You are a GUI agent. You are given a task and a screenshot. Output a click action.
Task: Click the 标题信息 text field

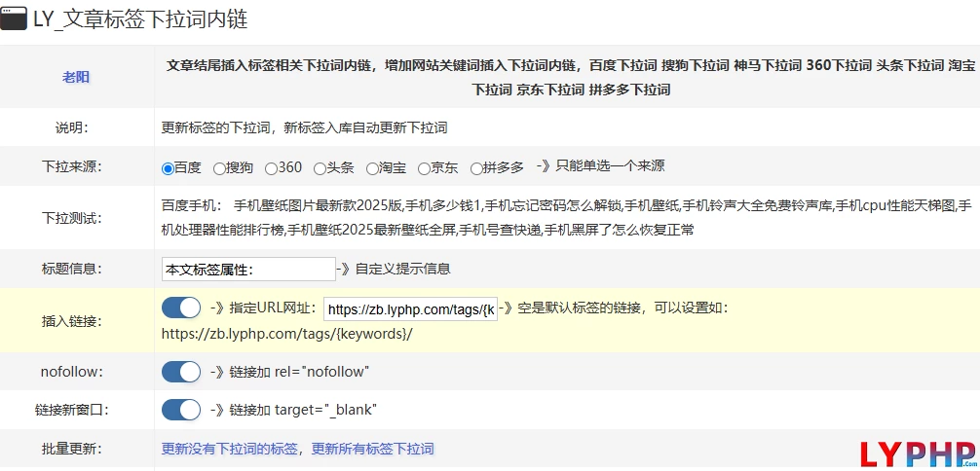pos(248,270)
